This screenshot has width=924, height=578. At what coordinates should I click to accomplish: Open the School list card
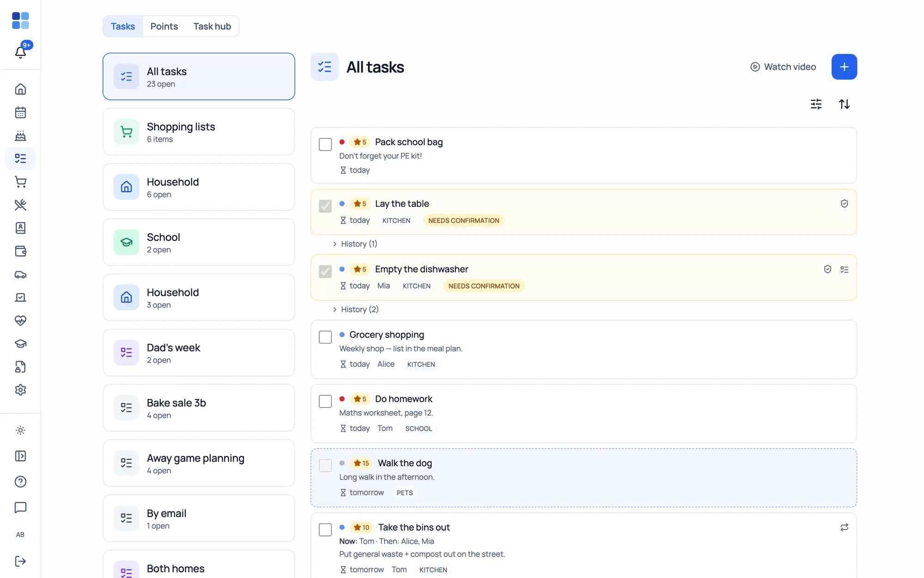[x=199, y=242]
